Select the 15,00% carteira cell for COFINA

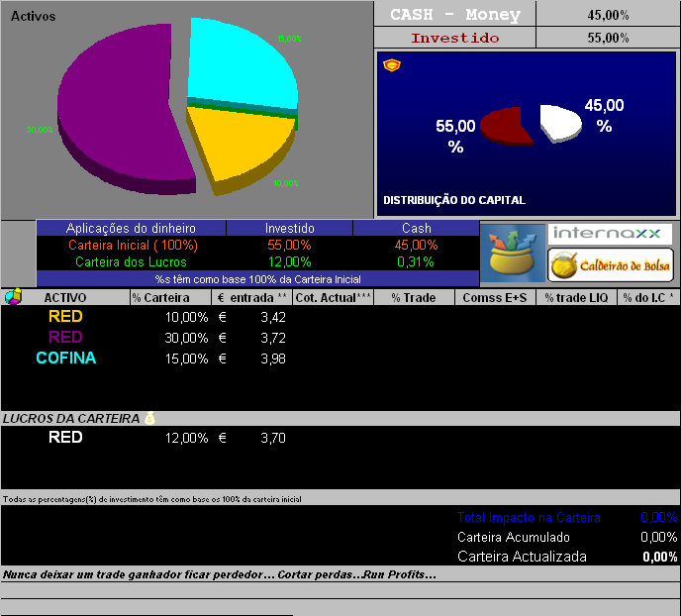(x=186, y=359)
